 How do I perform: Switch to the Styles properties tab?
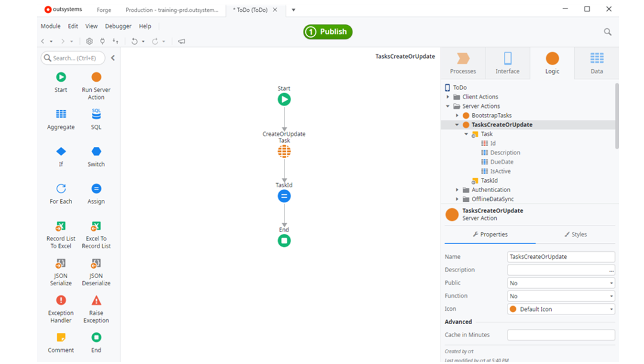[x=575, y=235]
